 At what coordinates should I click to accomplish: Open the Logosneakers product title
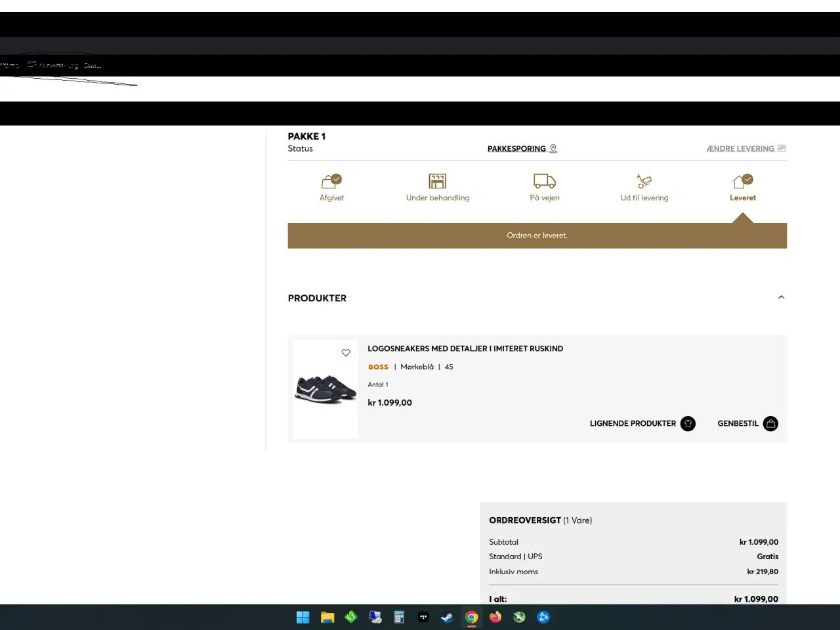[465, 348]
